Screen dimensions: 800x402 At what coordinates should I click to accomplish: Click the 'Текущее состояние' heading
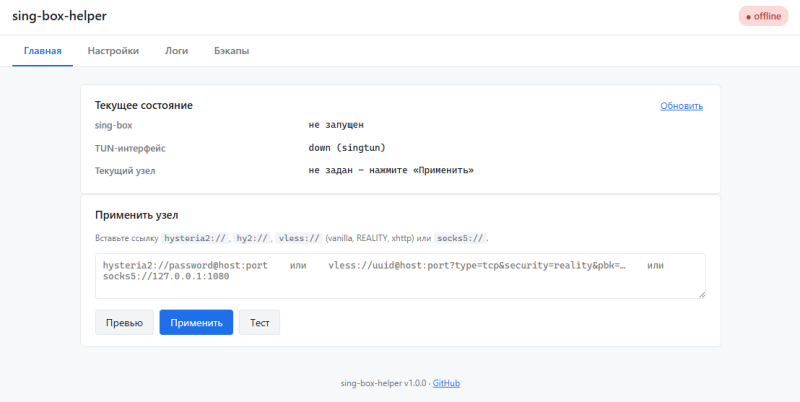(x=144, y=106)
